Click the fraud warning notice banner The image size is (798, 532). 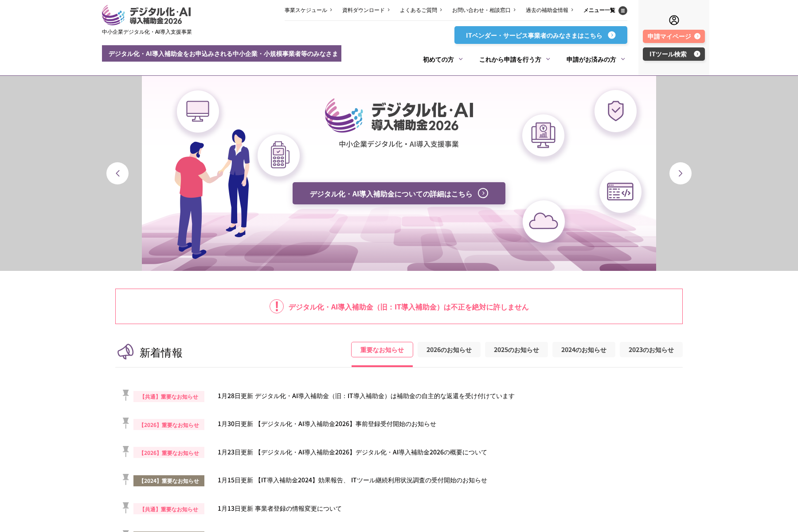pyautogui.click(x=399, y=307)
